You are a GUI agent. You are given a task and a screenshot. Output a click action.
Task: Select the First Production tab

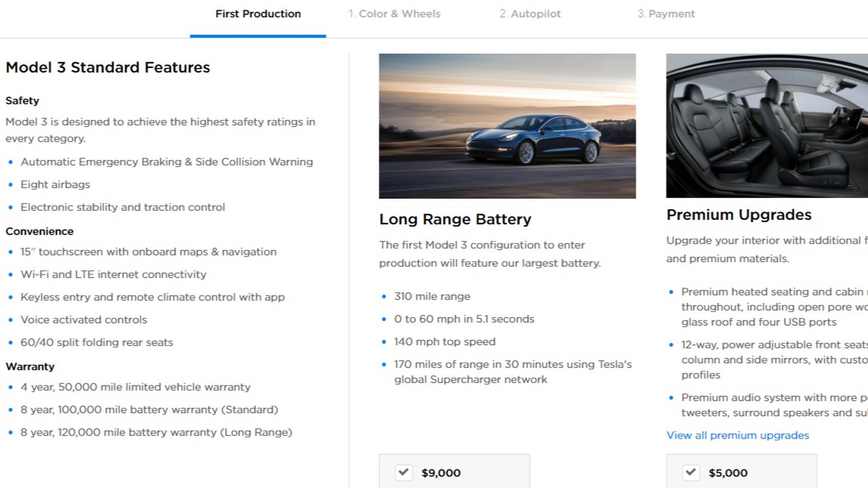[x=258, y=14]
